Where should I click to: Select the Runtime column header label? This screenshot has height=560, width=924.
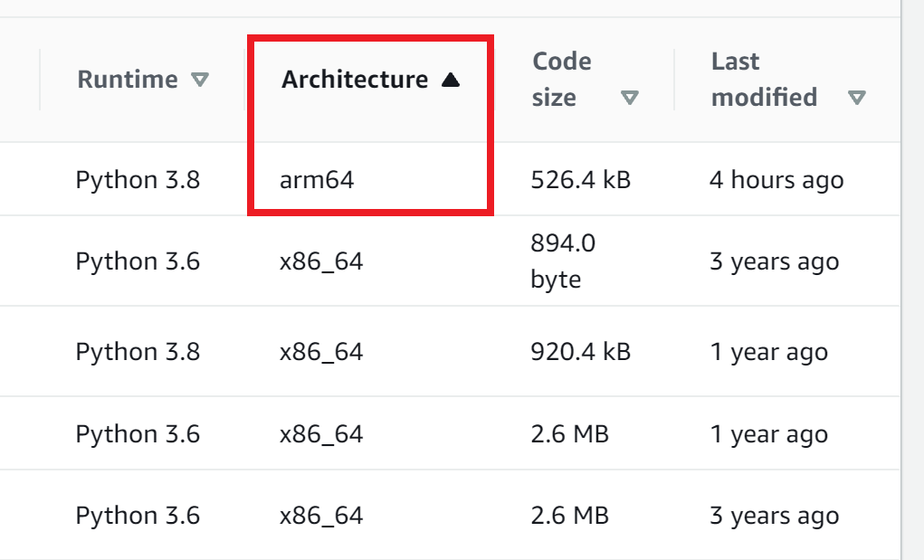pos(128,80)
